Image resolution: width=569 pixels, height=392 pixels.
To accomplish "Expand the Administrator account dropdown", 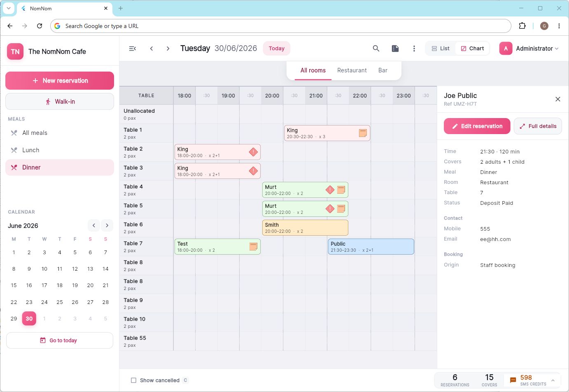I will 529,49.
